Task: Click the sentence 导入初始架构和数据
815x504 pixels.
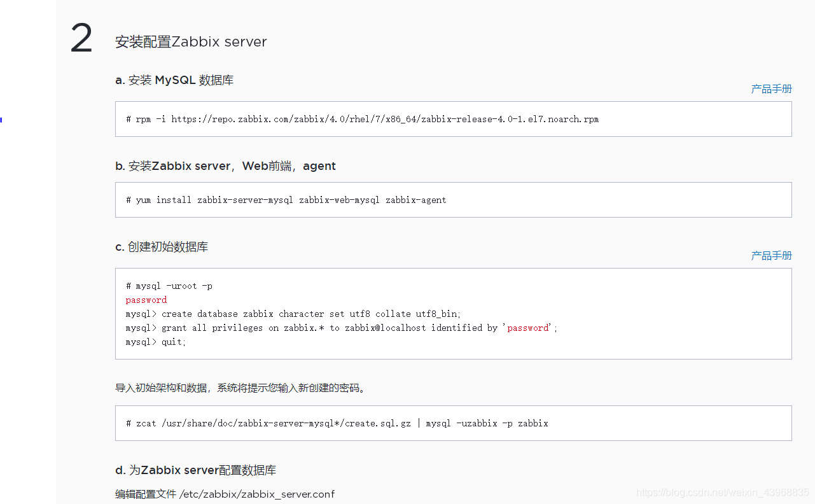Action: (240, 388)
